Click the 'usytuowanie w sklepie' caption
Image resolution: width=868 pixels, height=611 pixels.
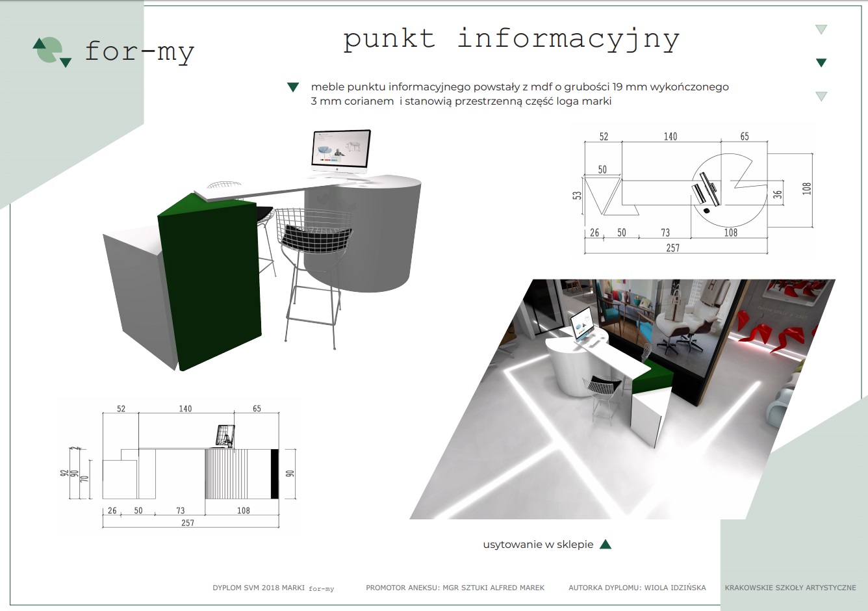pos(538,545)
